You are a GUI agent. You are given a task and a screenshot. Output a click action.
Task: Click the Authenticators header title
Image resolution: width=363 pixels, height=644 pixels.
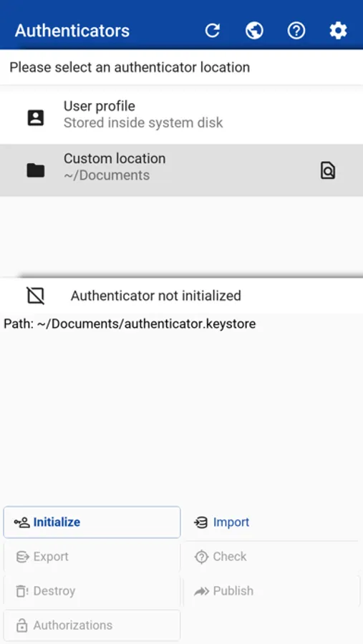(x=72, y=31)
